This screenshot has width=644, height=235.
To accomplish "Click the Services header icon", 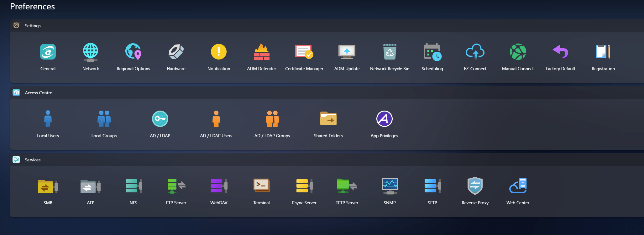I will point(16,159).
